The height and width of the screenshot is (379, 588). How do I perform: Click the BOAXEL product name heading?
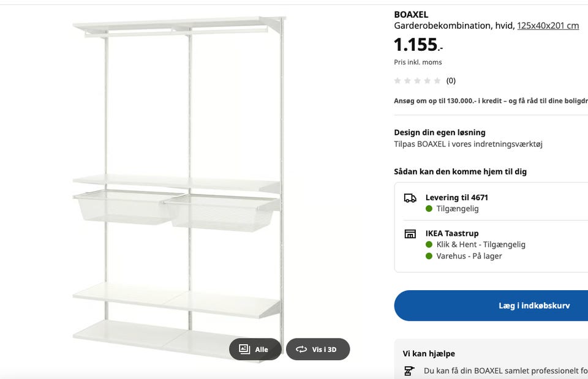pos(411,15)
